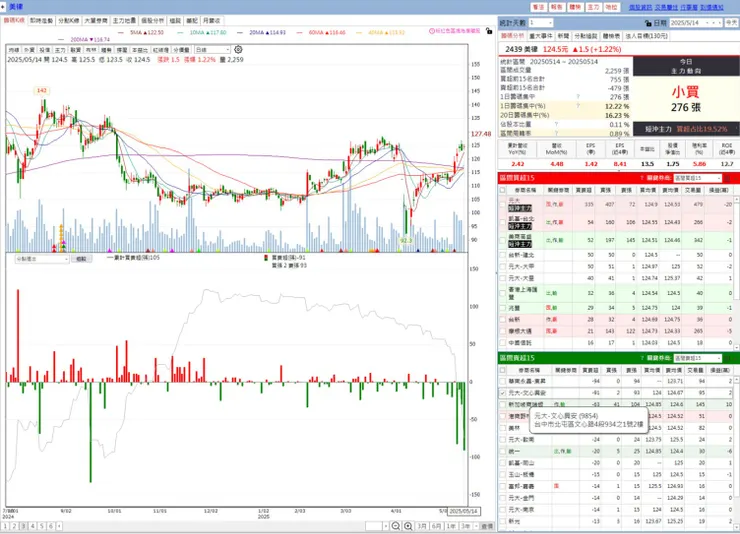Zoom out the chart with the minus magnifier
The width and height of the screenshot is (740, 534).
pos(395,526)
